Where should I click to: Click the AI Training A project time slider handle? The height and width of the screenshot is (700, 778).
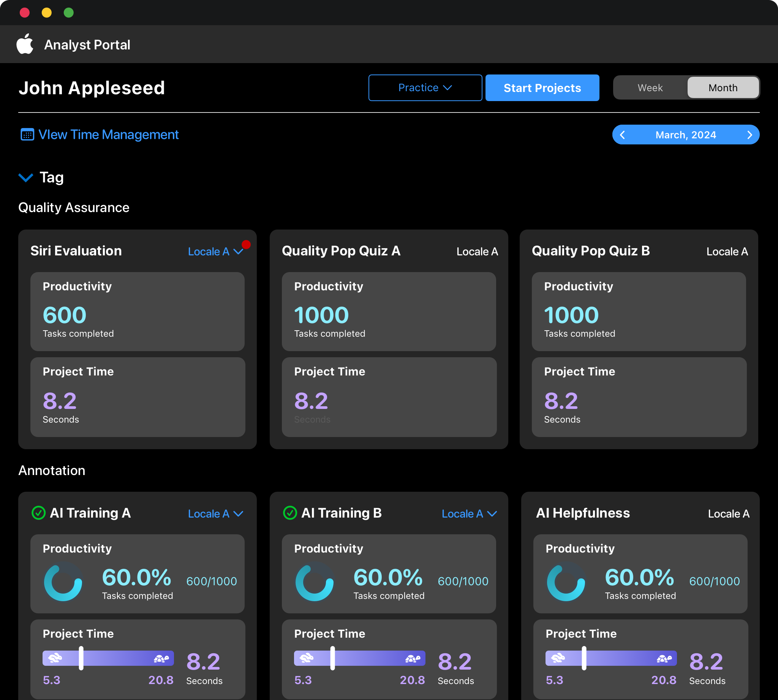[81, 658]
